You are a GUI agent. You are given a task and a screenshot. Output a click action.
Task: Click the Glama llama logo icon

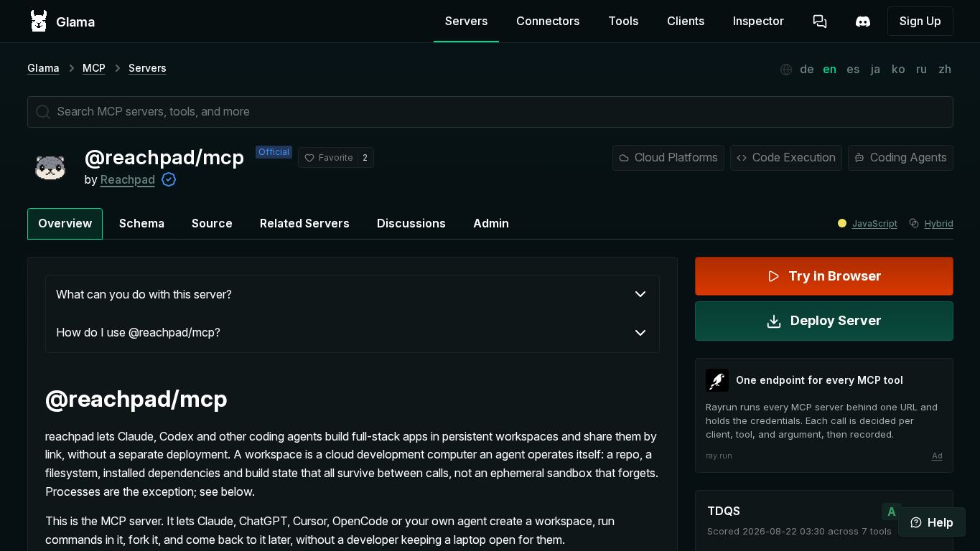pyautogui.click(x=39, y=22)
